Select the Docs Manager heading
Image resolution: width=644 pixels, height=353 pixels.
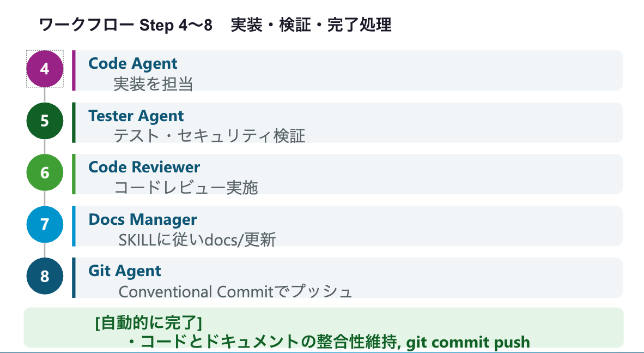click(143, 219)
